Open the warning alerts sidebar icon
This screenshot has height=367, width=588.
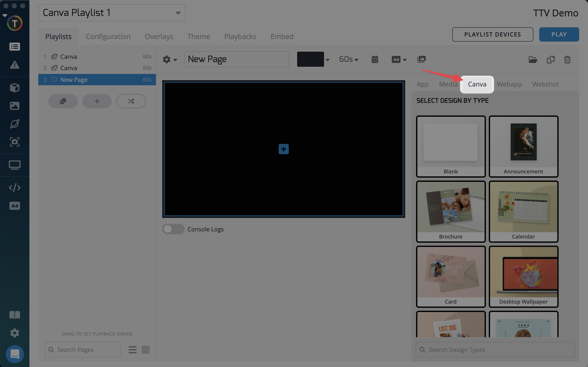click(15, 65)
